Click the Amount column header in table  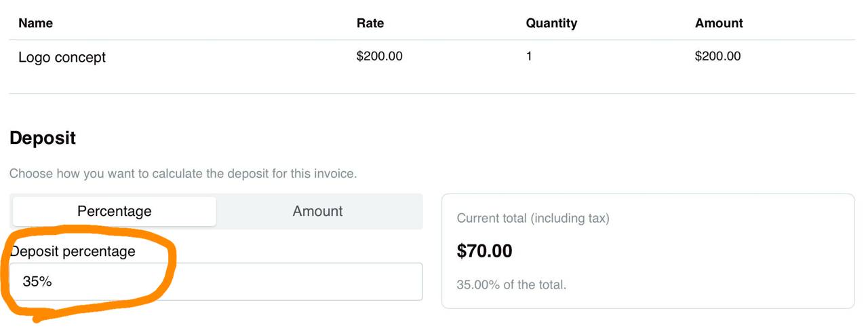(x=719, y=23)
